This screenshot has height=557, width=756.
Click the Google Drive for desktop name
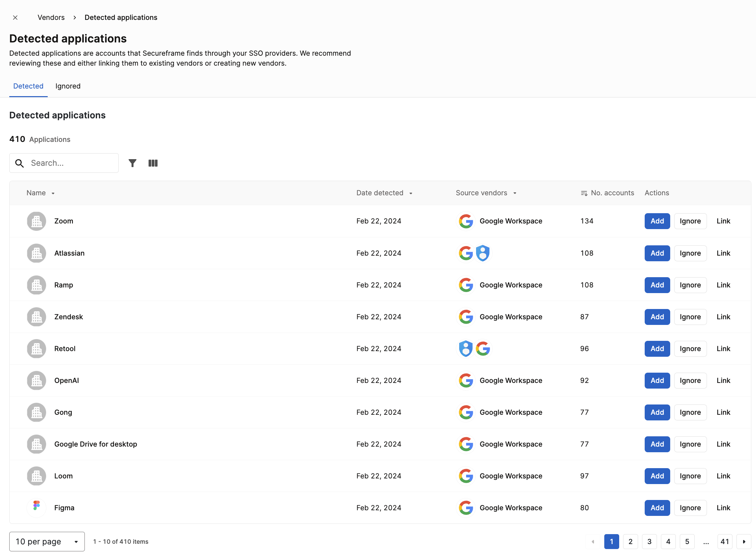point(96,444)
